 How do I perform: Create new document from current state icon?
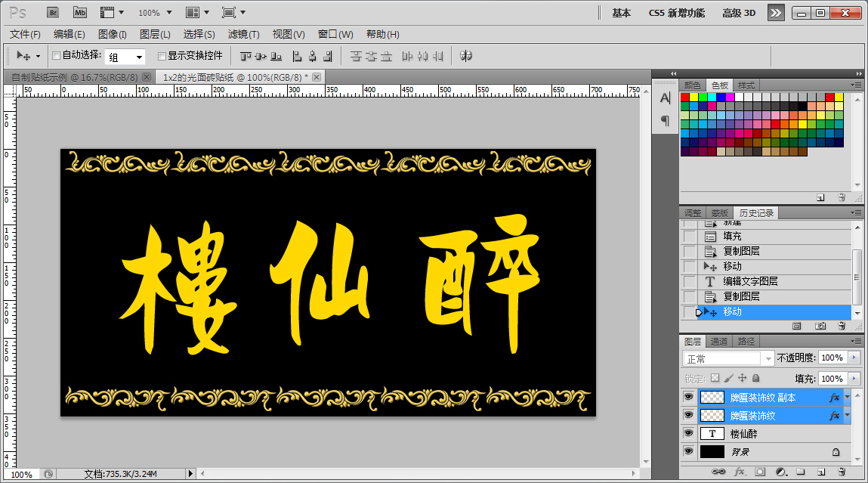coord(796,326)
